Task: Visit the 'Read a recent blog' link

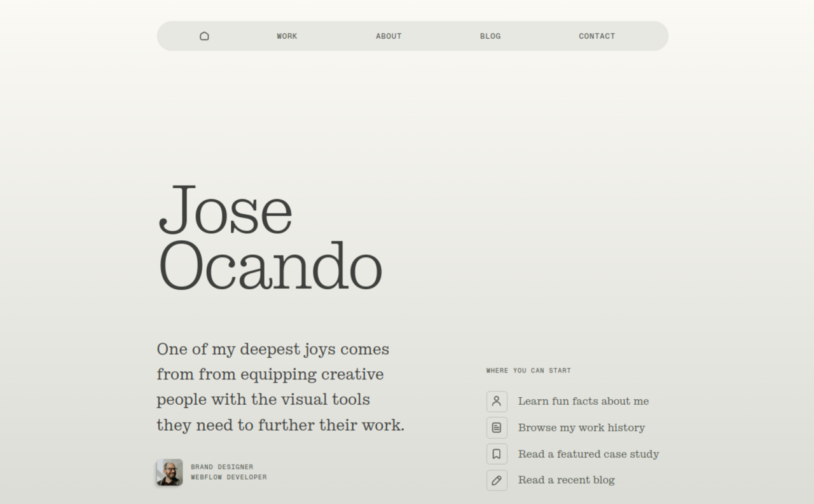Action: pos(566,480)
